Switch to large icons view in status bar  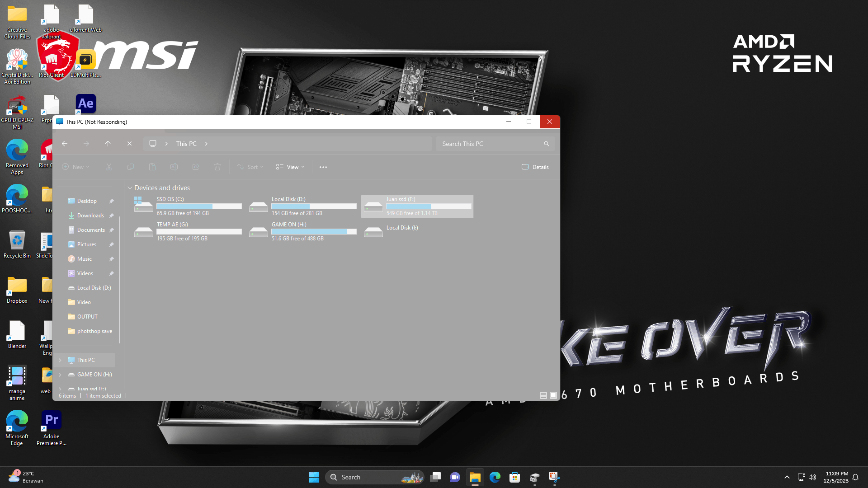click(553, 395)
